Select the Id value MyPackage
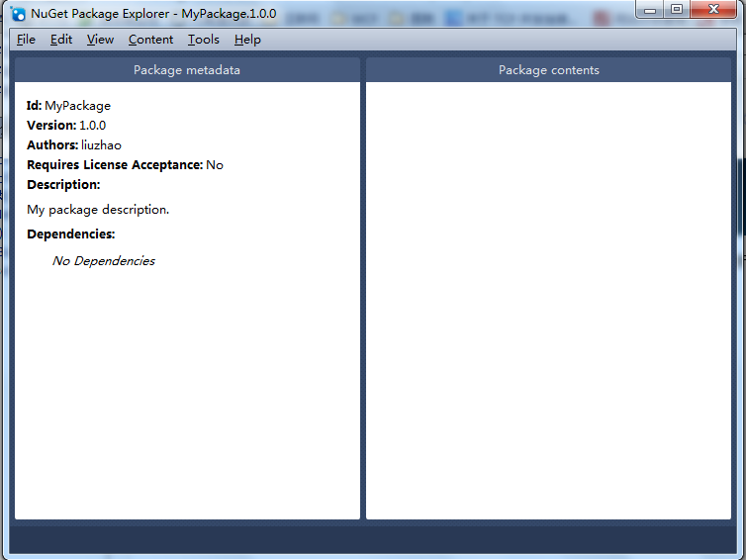This screenshot has height=560, width=746. coord(77,106)
